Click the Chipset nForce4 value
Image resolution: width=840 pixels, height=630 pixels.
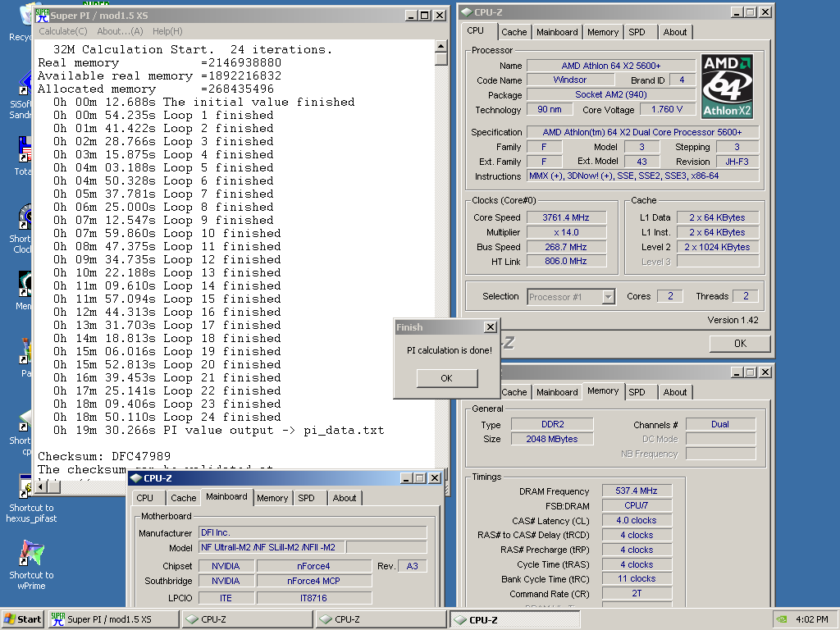pyautogui.click(x=314, y=566)
